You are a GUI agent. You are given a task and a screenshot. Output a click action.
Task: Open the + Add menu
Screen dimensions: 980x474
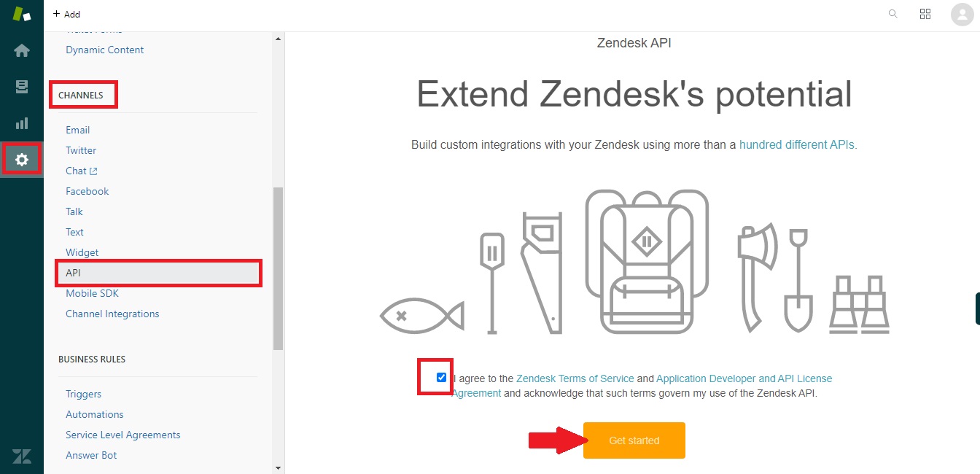66,14
